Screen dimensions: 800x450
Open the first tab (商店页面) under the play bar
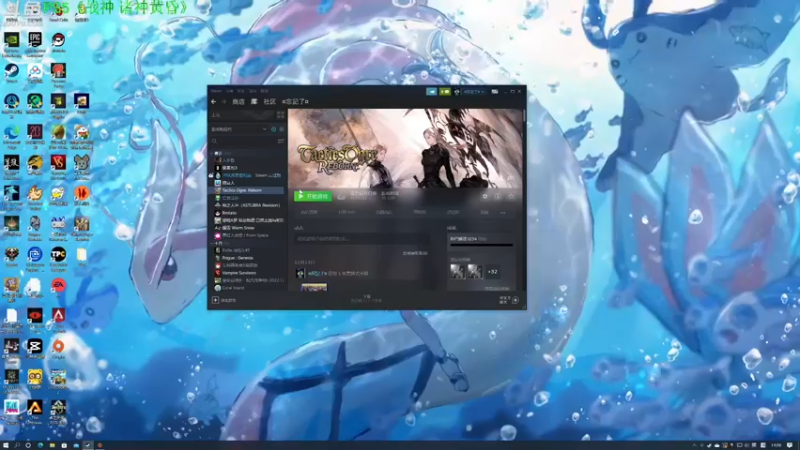point(309,212)
